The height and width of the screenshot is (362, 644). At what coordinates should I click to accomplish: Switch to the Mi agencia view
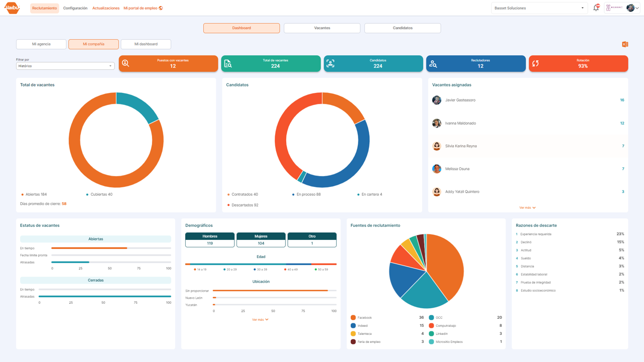coord(41,44)
